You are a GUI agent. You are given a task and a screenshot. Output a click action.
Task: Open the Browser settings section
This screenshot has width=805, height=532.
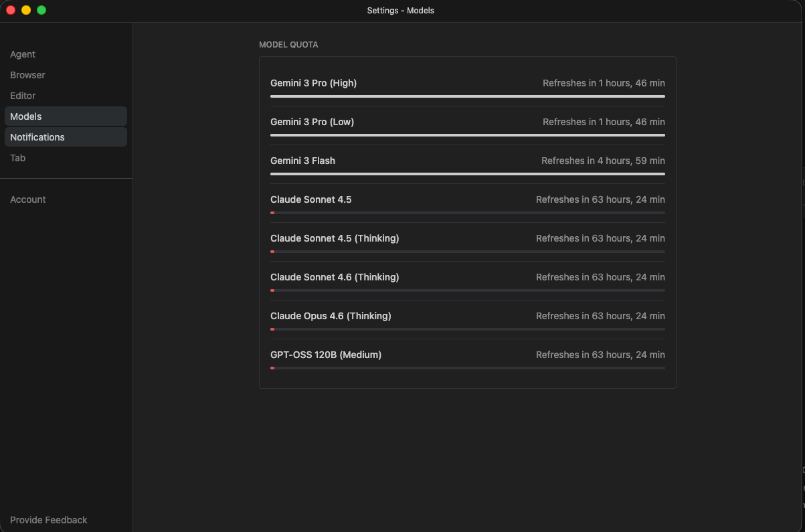(66, 75)
